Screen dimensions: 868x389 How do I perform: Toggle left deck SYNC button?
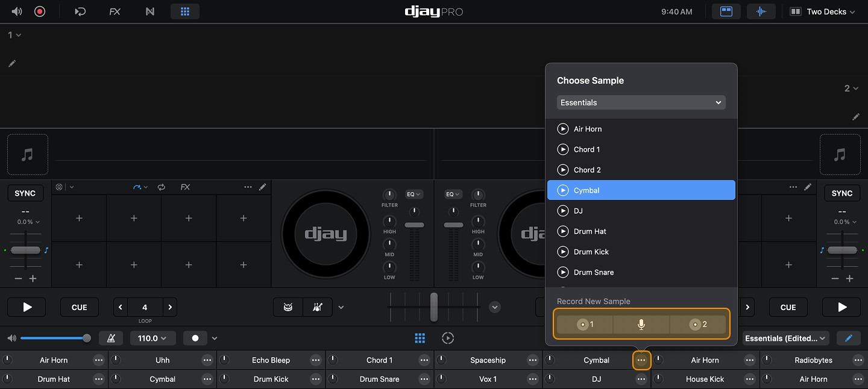click(x=25, y=193)
